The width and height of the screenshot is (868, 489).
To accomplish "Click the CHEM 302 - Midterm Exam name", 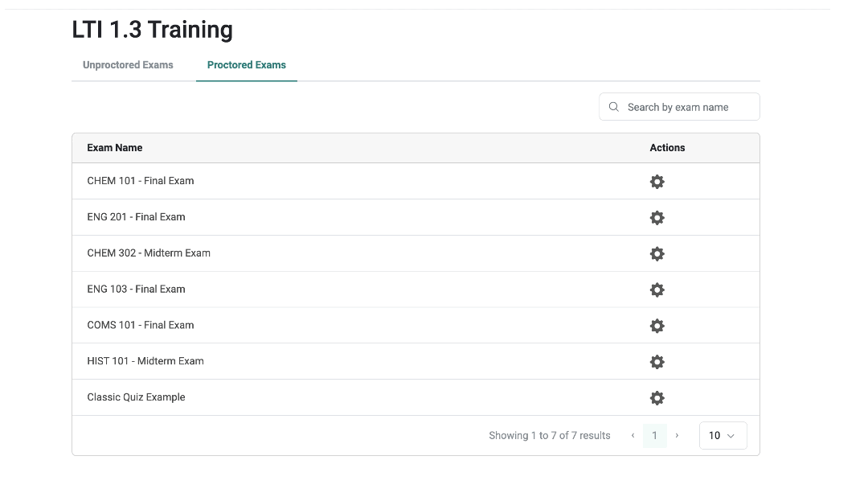I will coord(149,253).
